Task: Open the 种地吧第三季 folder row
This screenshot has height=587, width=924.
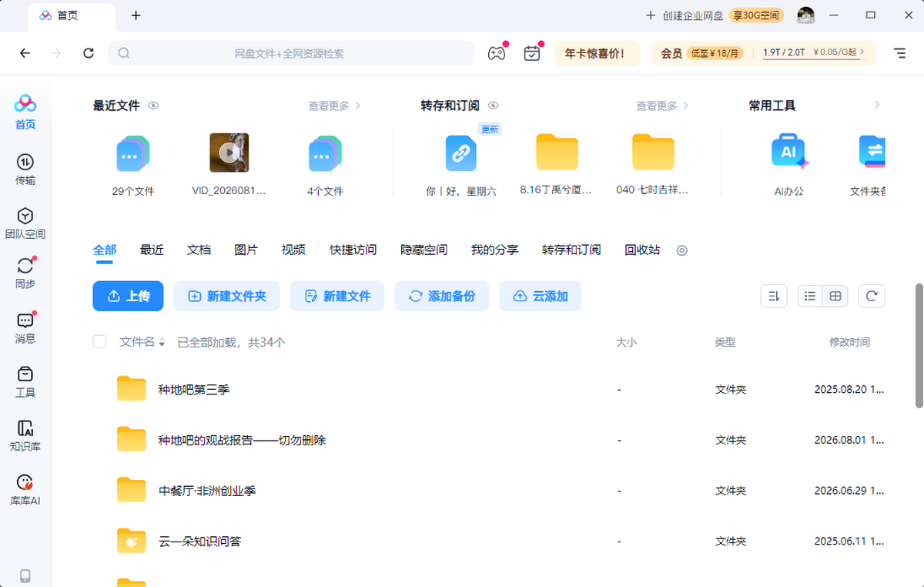Action: pos(489,390)
